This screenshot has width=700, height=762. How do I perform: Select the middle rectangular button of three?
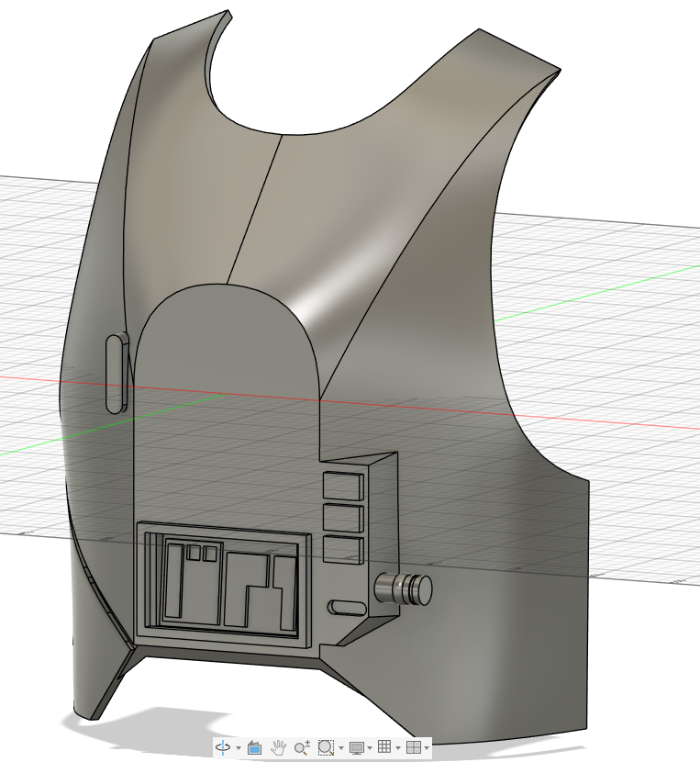tap(342, 518)
